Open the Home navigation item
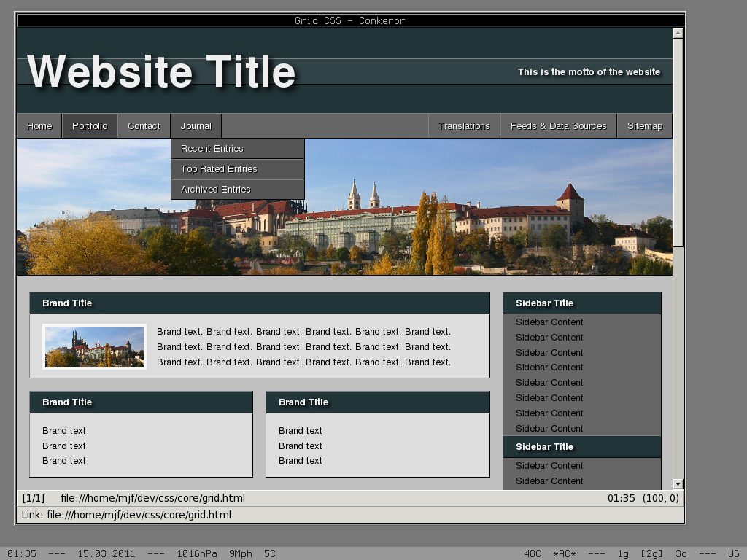 39,126
